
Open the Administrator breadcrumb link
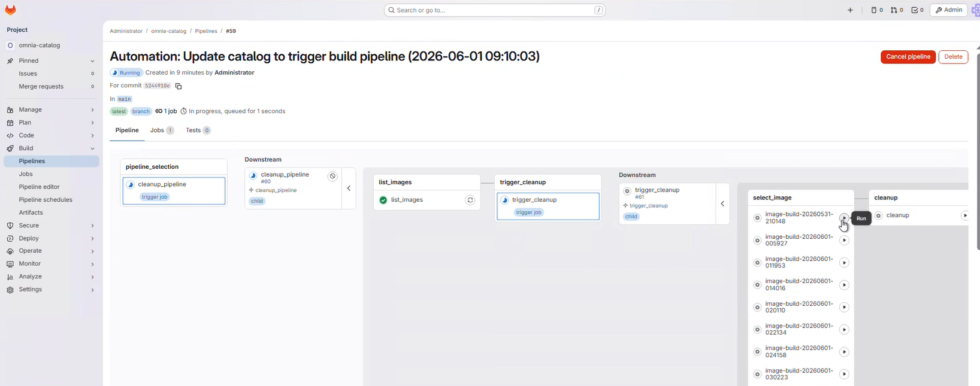[126, 31]
